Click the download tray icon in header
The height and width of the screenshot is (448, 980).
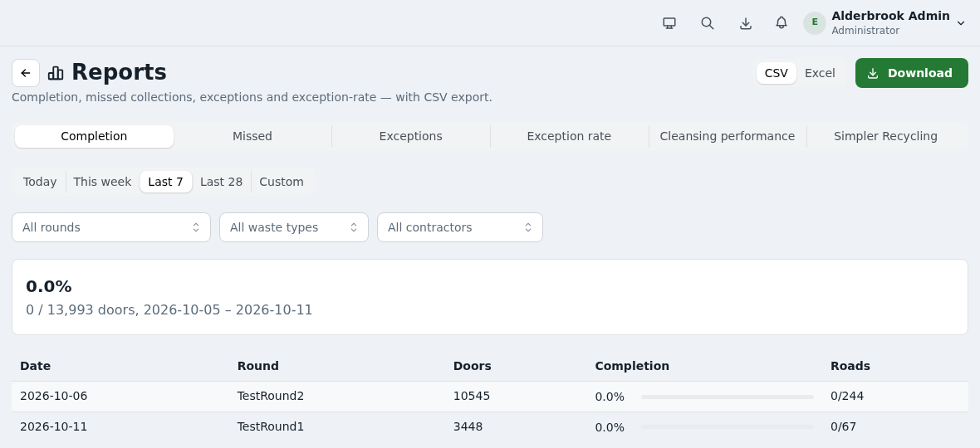[x=745, y=23]
